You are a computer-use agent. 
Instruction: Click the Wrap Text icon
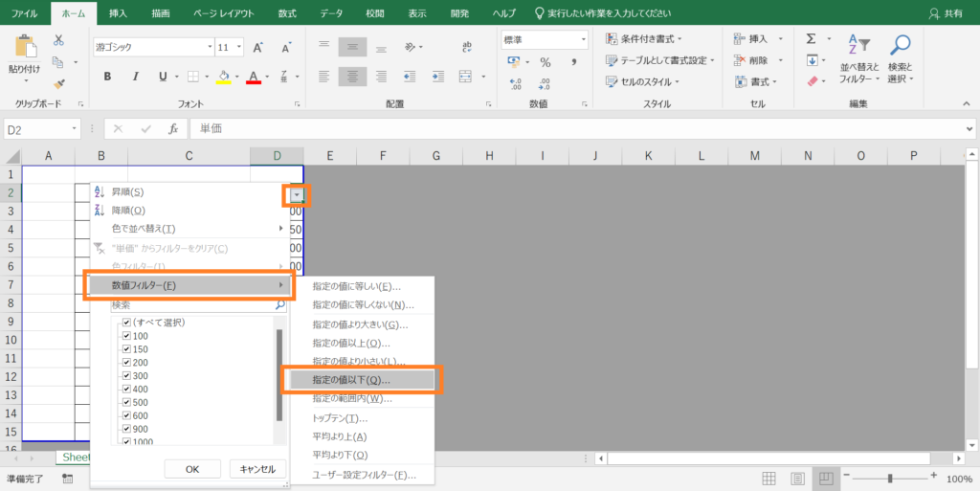click(467, 47)
